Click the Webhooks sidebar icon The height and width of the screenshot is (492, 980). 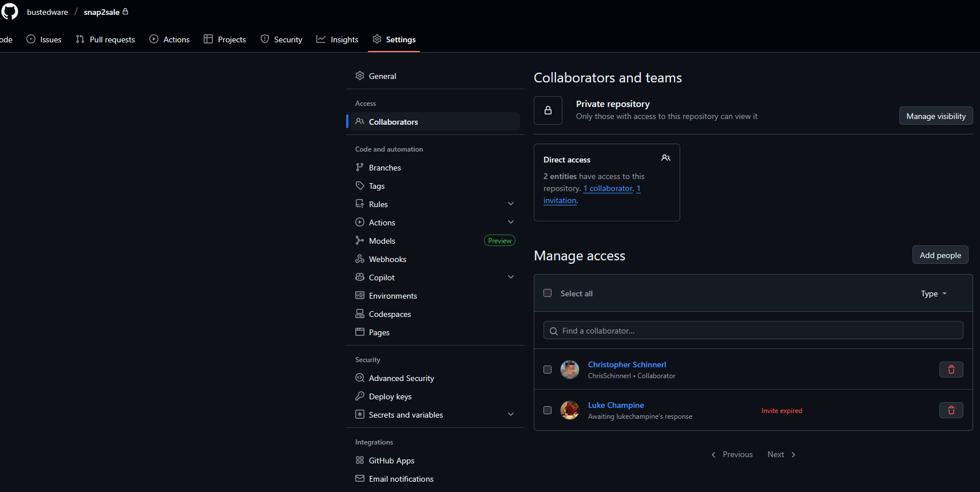click(x=360, y=259)
